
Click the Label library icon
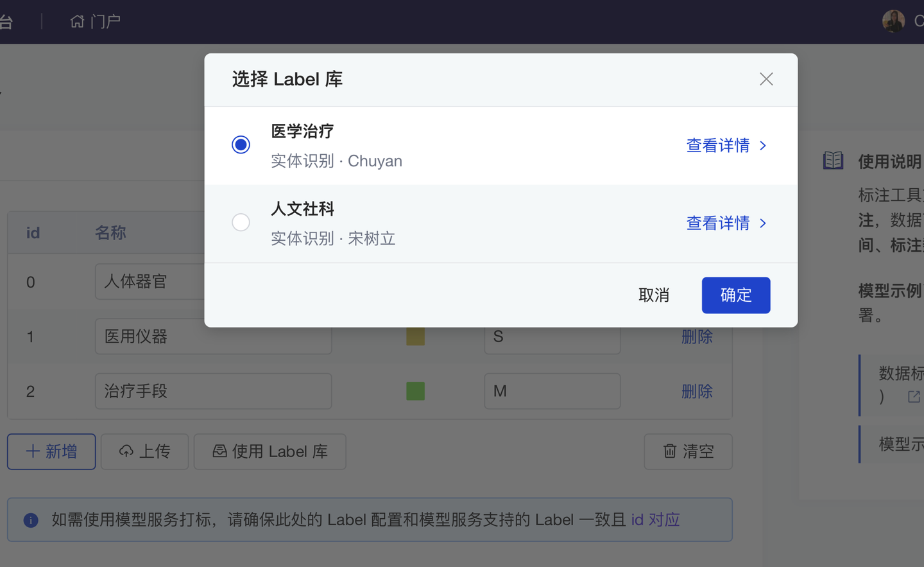pos(219,451)
